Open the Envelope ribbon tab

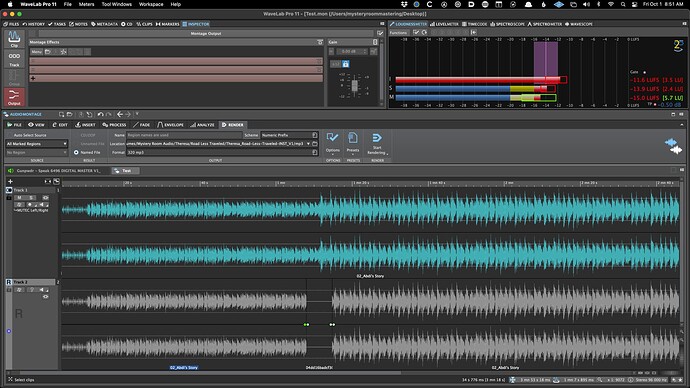click(170, 125)
